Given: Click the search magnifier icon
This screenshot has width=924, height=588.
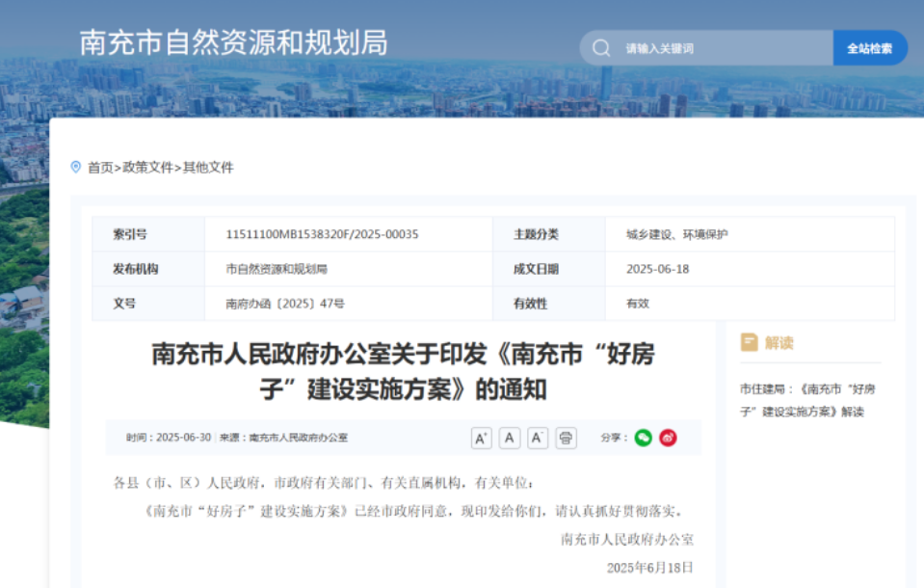Looking at the screenshot, I should 601,48.
